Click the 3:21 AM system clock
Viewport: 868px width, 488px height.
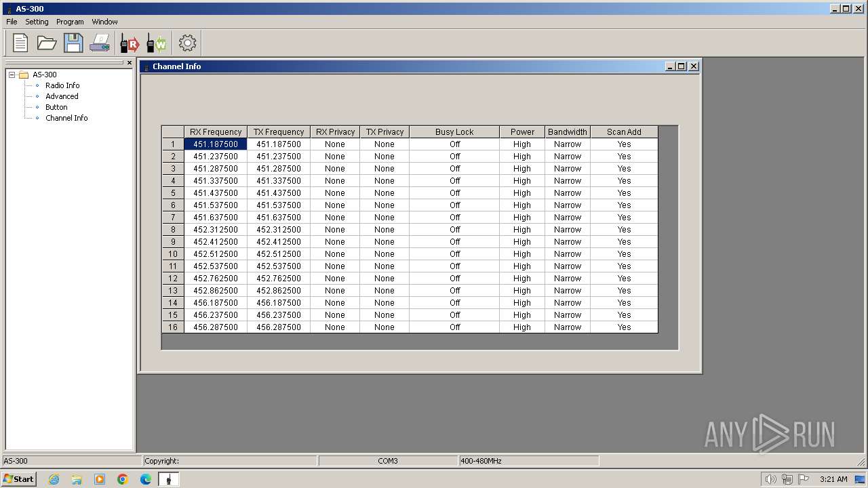tap(833, 479)
